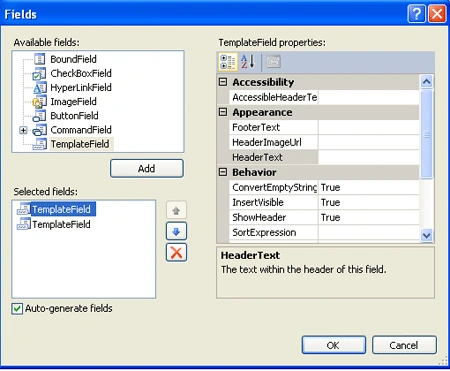Click property grid scrollbar up arrow
The width and height of the screenshot is (450, 371).
click(x=427, y=81)
